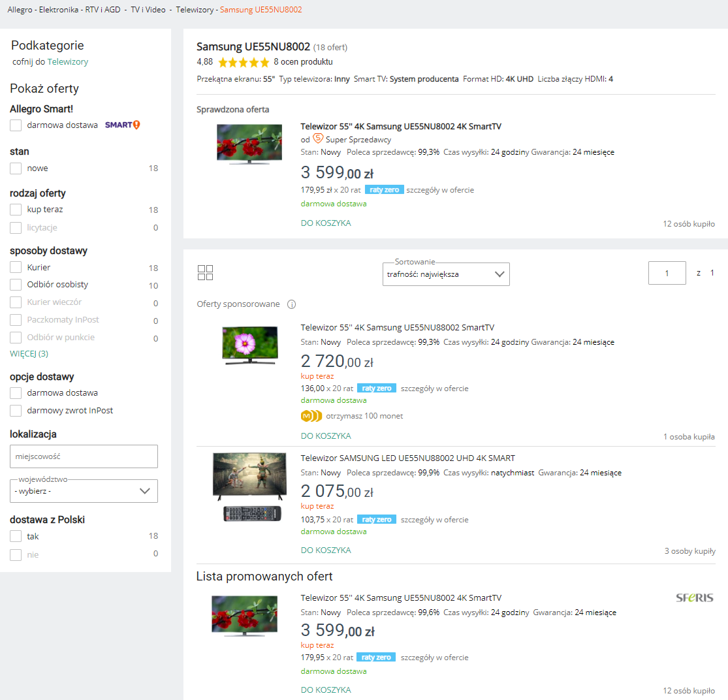728x700 pixels.
Task: Click the Super Sprzedawcy badge icon
Action: (318, 139)
